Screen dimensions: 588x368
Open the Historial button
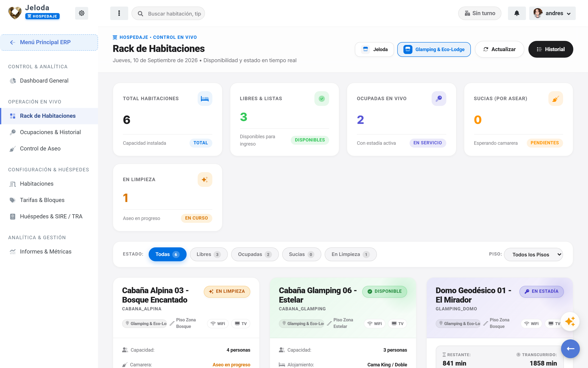click(551, 49)
